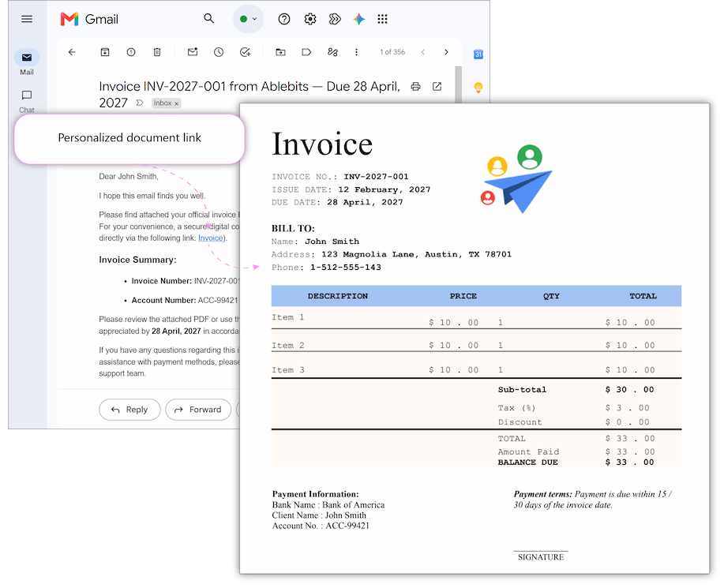This screenshot has height=588, width=724.
Task: Click the address '123 Magnolia Lane, Austin, TX 78701'
Action: point(417,254)
